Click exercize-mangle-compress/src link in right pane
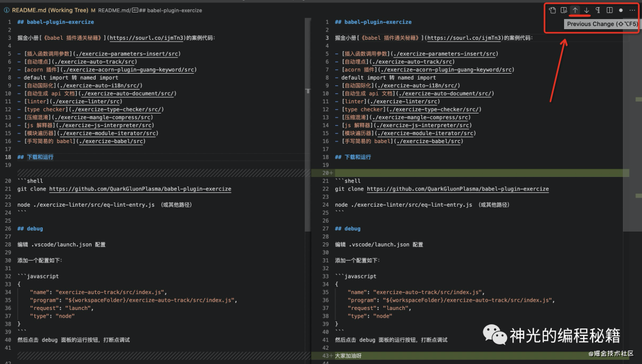Viewport: 642px width, 364px height. tap(420, 118)
